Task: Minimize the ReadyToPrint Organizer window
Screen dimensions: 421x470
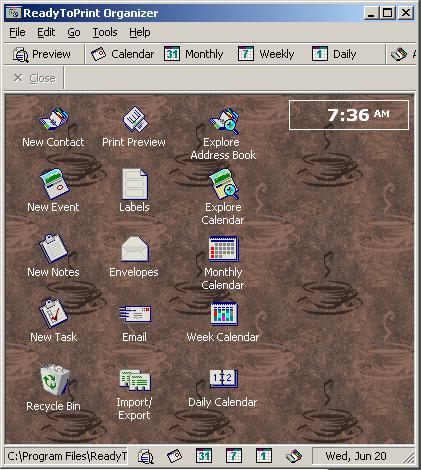Action: click(371, 13)
